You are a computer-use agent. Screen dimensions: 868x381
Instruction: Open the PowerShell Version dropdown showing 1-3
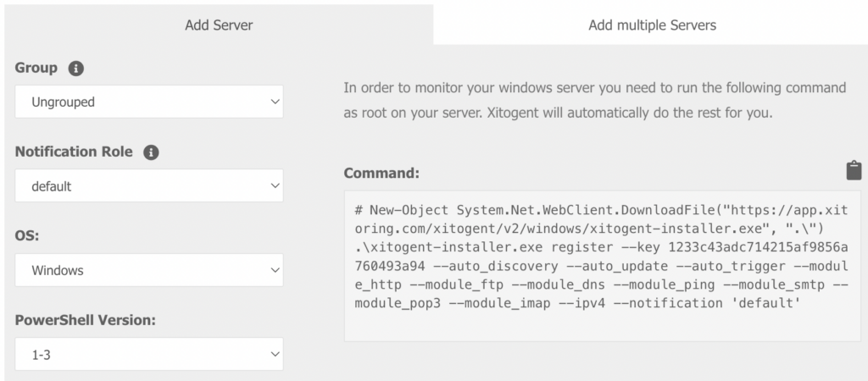pyautogui.click(x=149, y=355)
